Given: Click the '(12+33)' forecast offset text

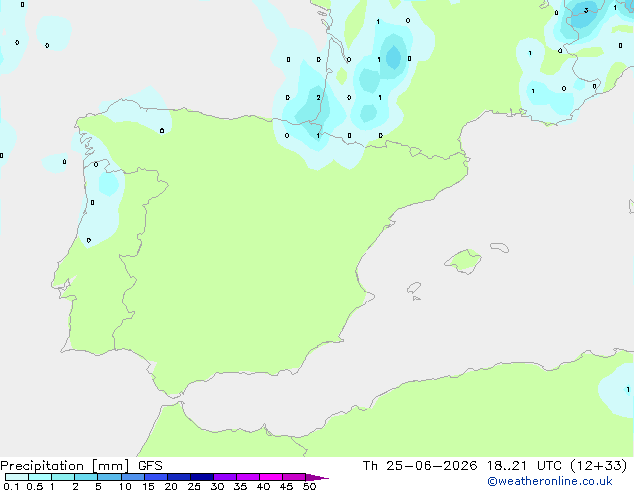Looking at the screenshot, I should pos(599,466).
